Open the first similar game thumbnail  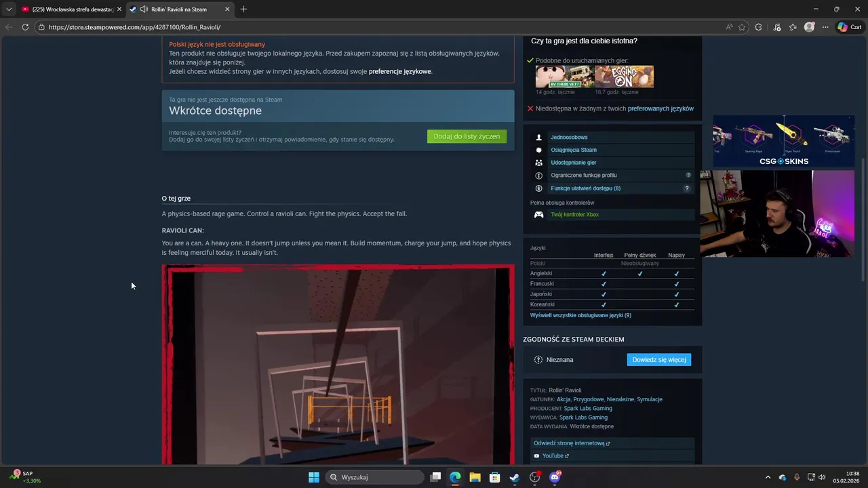565,77
